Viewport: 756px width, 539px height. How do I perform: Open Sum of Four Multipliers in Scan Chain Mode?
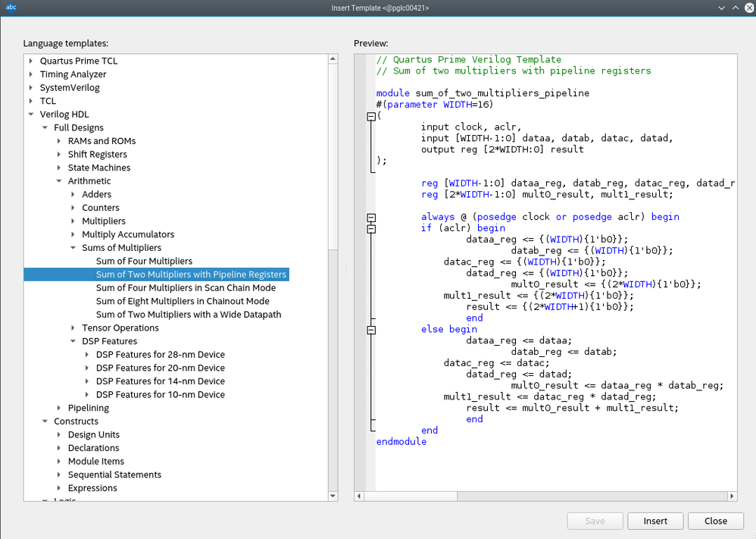coord(186,288)
